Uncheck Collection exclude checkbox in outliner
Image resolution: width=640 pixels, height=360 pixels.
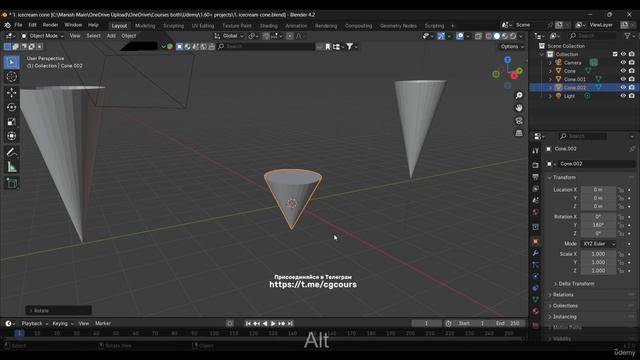[615, 54]
